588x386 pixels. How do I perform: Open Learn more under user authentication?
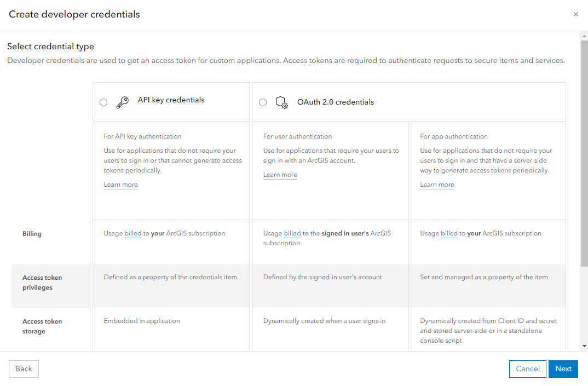[280, 175]
